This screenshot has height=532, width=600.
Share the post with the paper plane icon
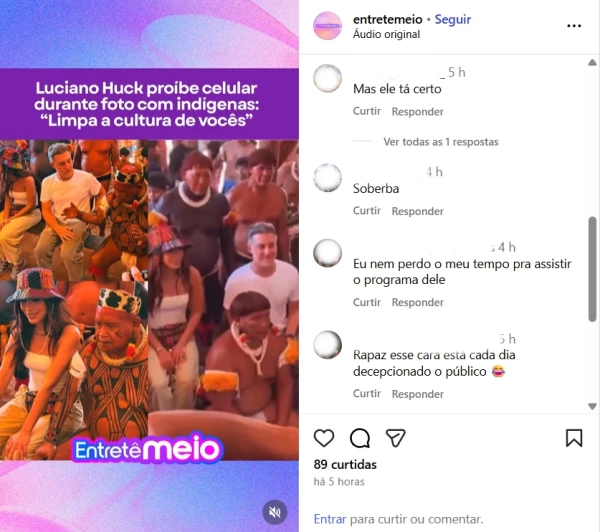coord(395,438)
